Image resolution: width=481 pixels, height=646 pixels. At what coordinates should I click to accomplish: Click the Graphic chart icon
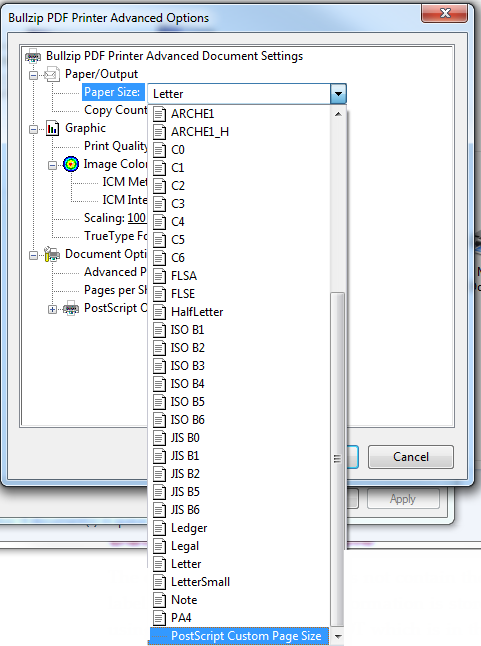coord(53,129)
